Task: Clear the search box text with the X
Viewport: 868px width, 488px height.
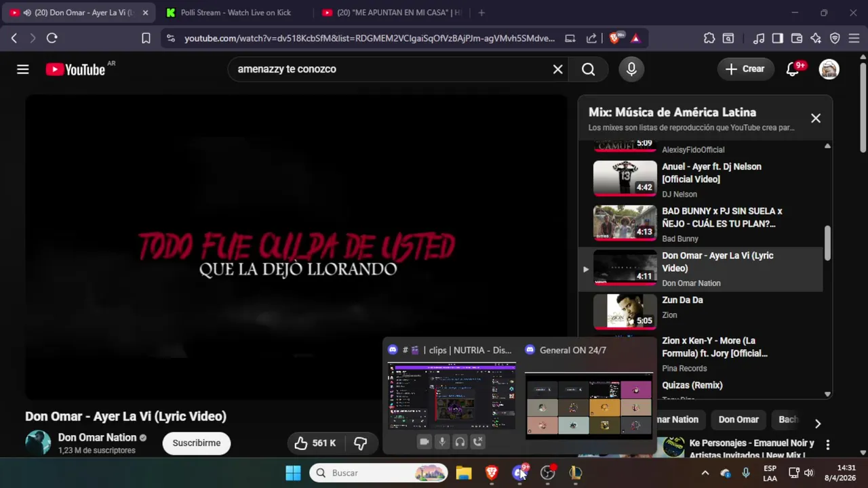Action: [x=557, y=69]
